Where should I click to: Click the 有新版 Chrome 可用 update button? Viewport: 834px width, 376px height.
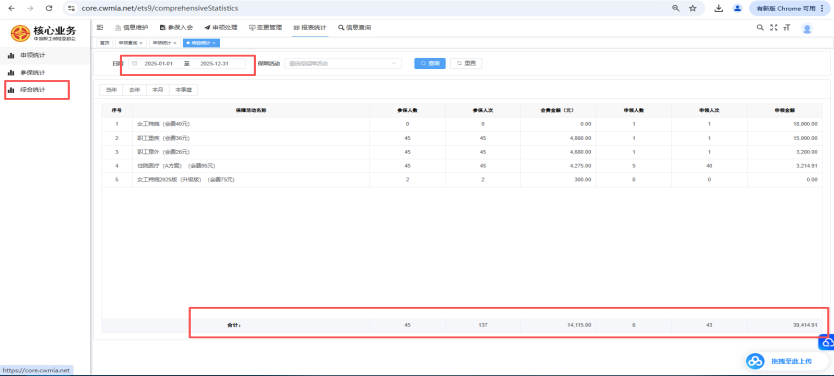pos(786,9)
